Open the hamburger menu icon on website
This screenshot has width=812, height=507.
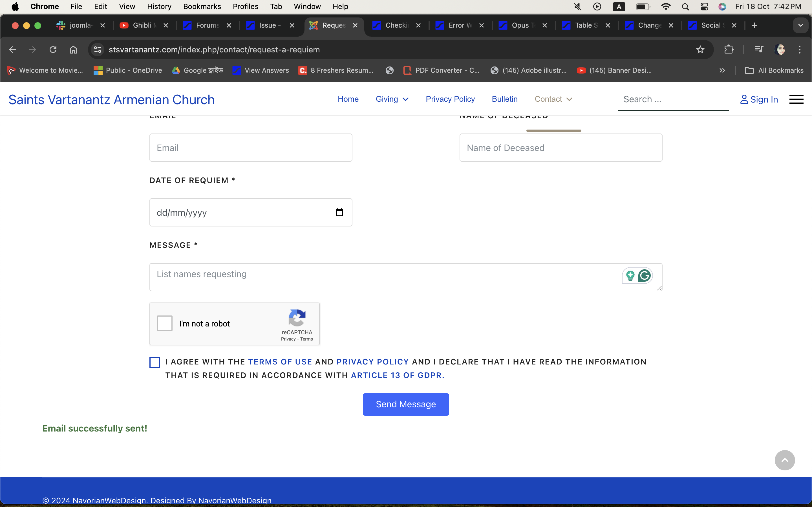click(796, 99)
